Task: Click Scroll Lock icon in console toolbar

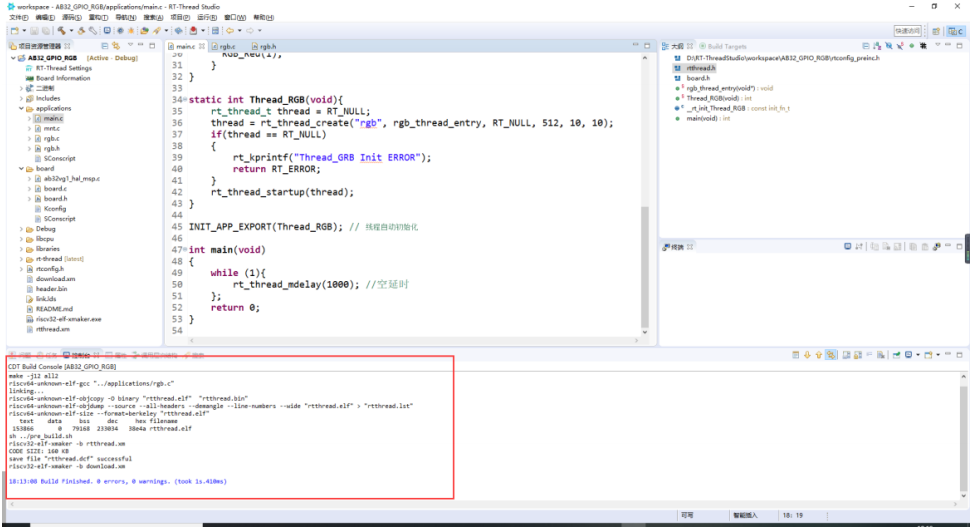Action: click(858, 355)
